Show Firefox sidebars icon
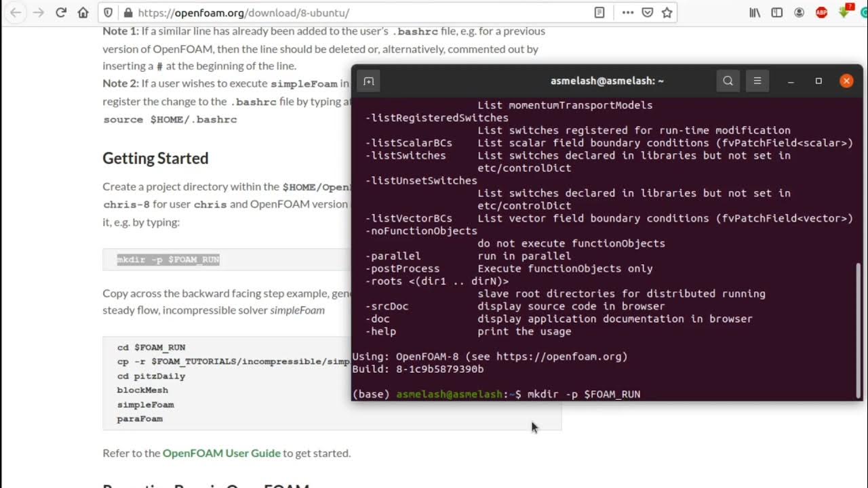 point(777,12)
